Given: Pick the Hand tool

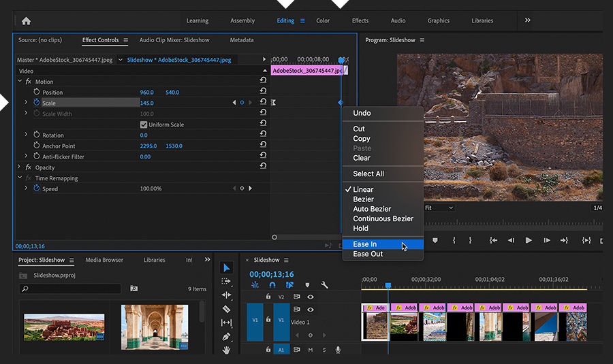Looking at the screenshot, I should [x=227, y=350].
